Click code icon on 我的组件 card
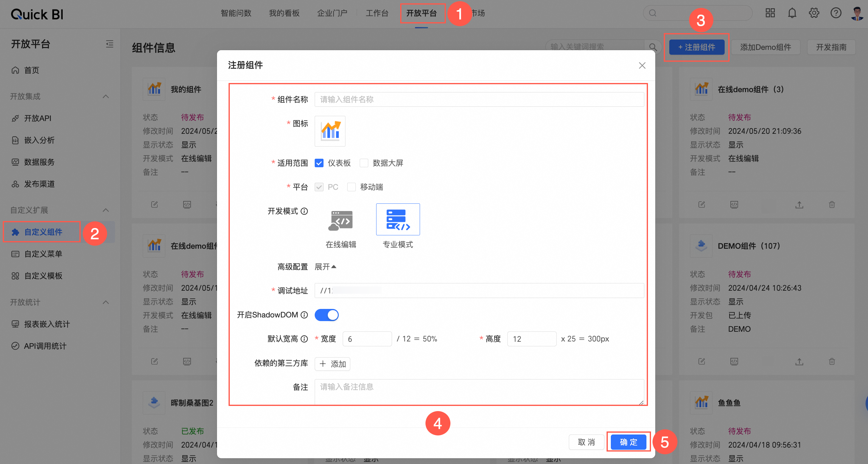The width and height of the screenshot is (868, 464). click(x=187, y=205)
